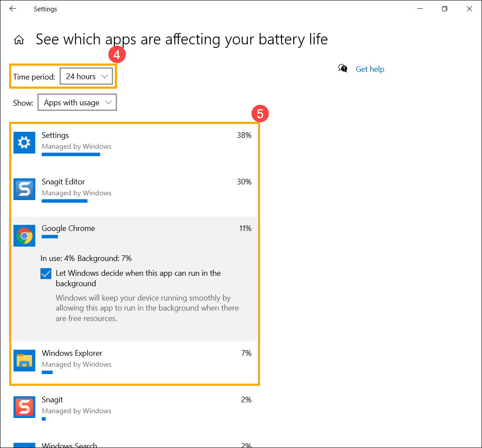Click the Get help chat icon
The image size is (482, 448).
[x=343, y=68]
